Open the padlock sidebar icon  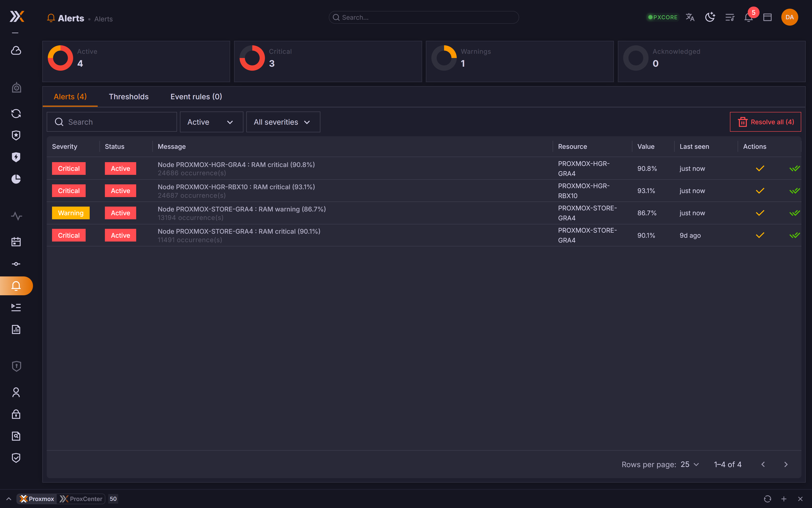pos(16,414)
